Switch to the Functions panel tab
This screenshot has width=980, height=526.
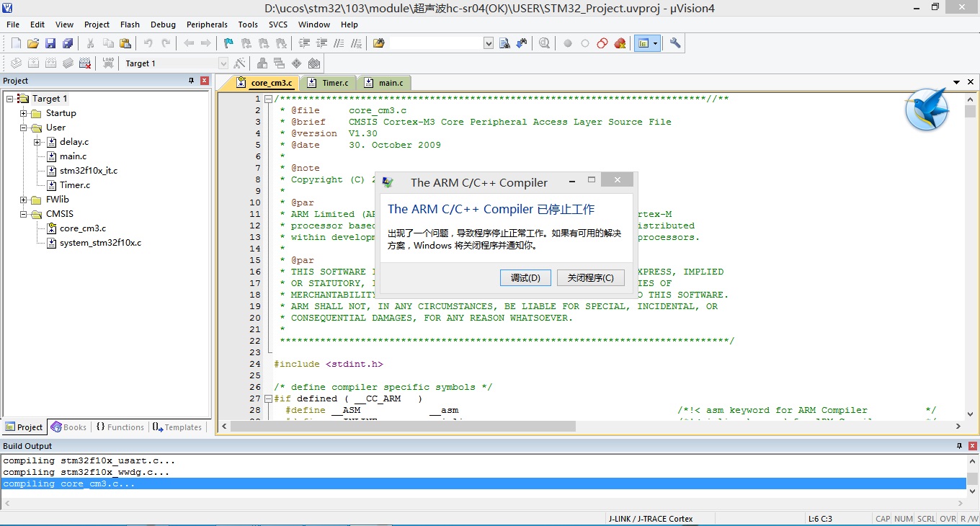point(120,427)
